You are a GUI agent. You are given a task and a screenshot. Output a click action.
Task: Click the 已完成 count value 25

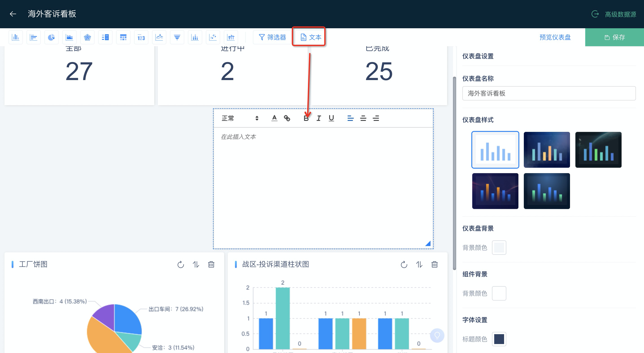(379, 72)
